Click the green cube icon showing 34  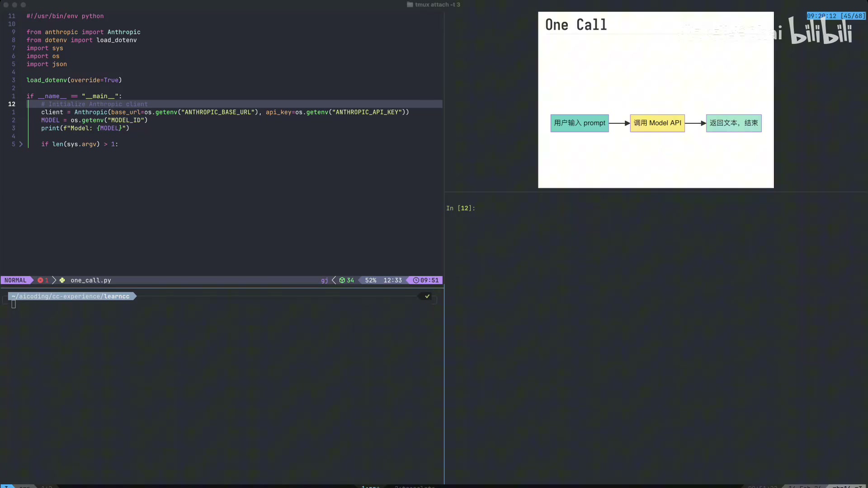pos(342,280)
